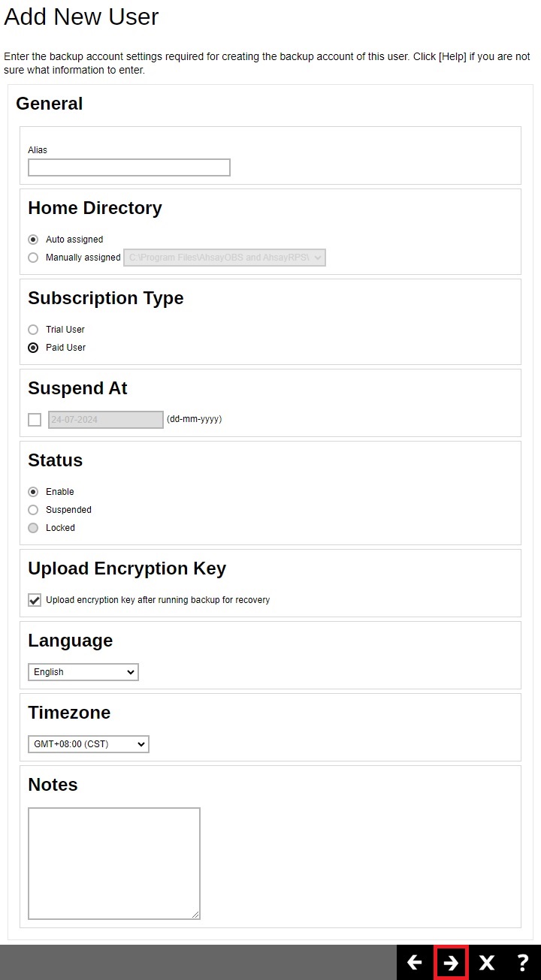Cancel user creation with the X icon
This screenshot has width=541, height=980.
click(x=486, y=962)
